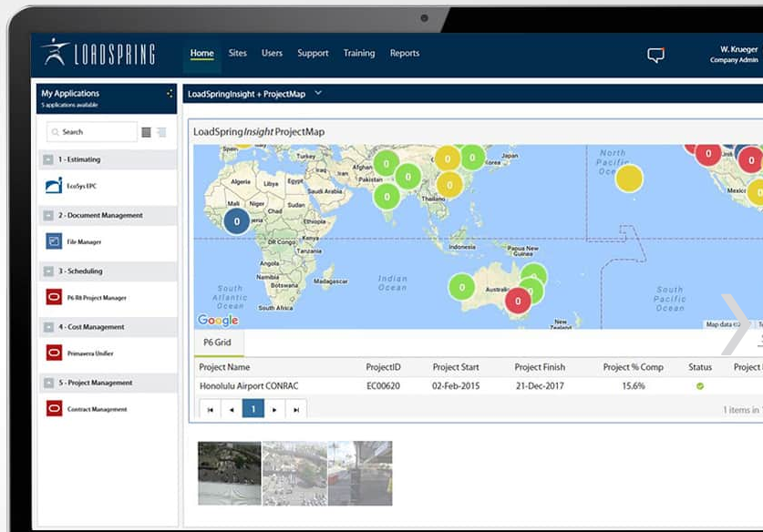Click the red cluster marker over Australia
Viewport: 763px width, 532px height.
click(x=518, y=300)
